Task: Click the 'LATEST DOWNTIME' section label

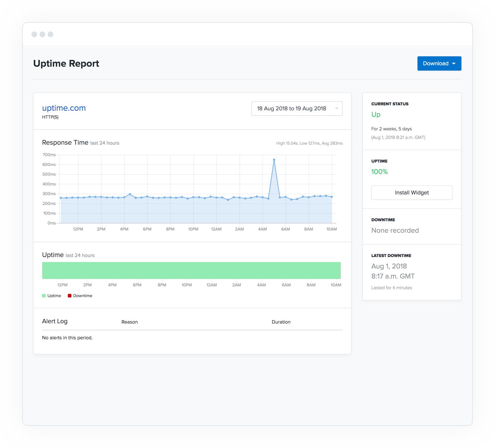Action: point(391,256)
